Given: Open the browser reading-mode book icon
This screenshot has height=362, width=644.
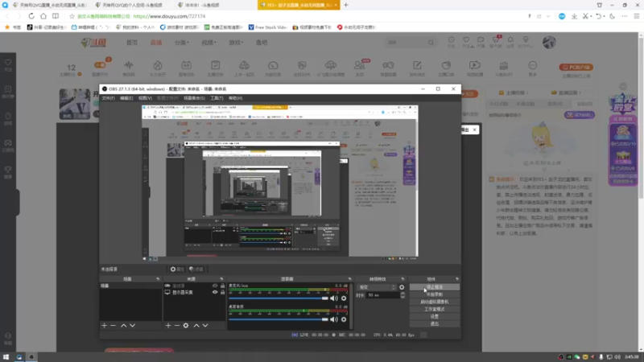Looking at the screenshot, I should (x=56, y=16).
